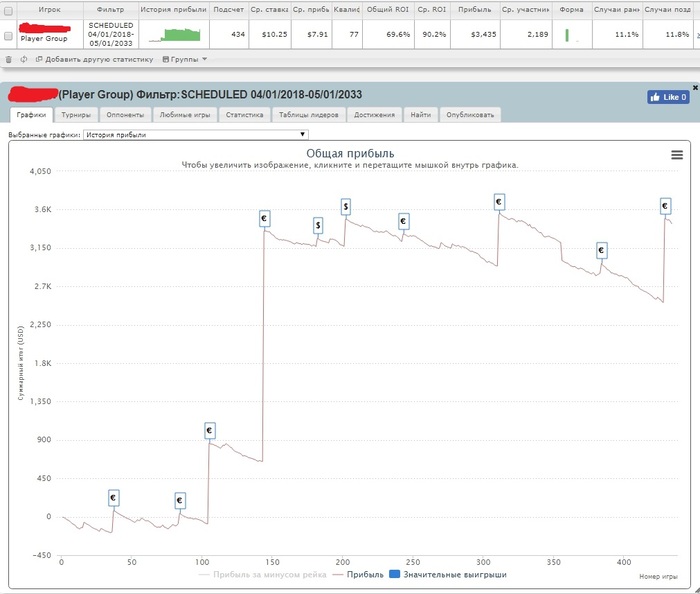
Task: Open the Оппоненты tab
Action: pyautogui.click(x=125, y=115)
